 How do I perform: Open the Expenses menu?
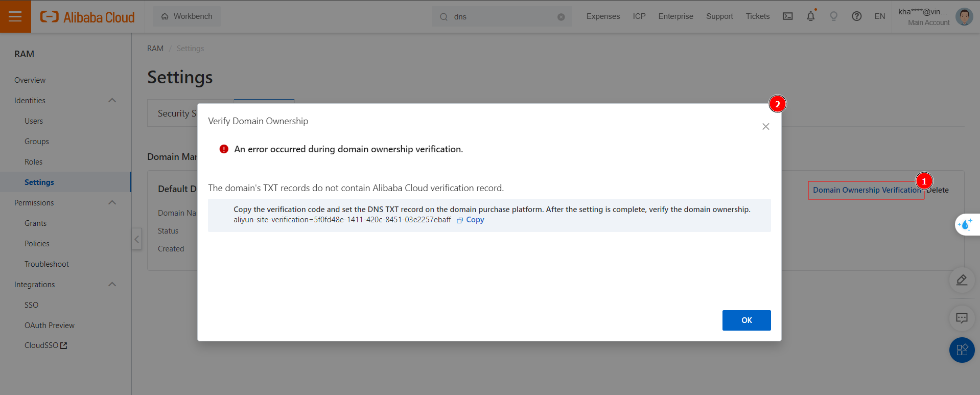point(603,16)
